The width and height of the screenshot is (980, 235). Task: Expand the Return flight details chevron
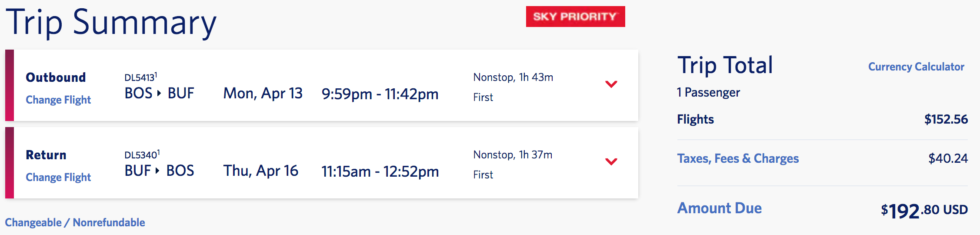(x=611, y=162)
